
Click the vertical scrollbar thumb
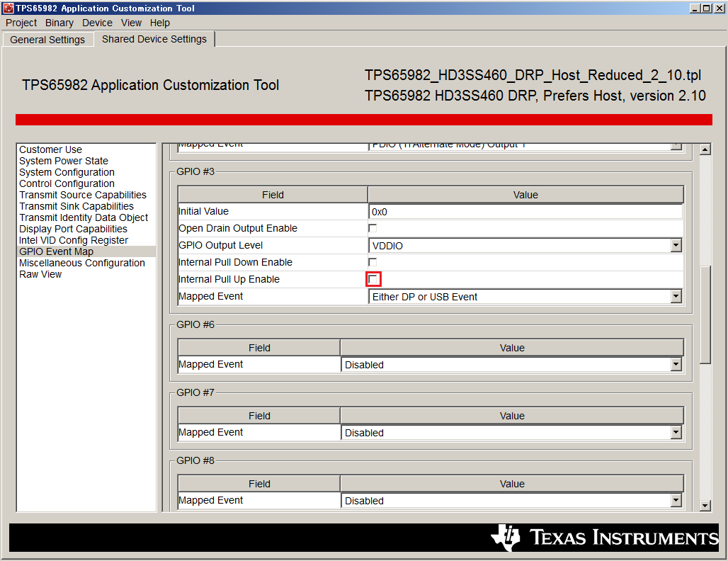705,315
